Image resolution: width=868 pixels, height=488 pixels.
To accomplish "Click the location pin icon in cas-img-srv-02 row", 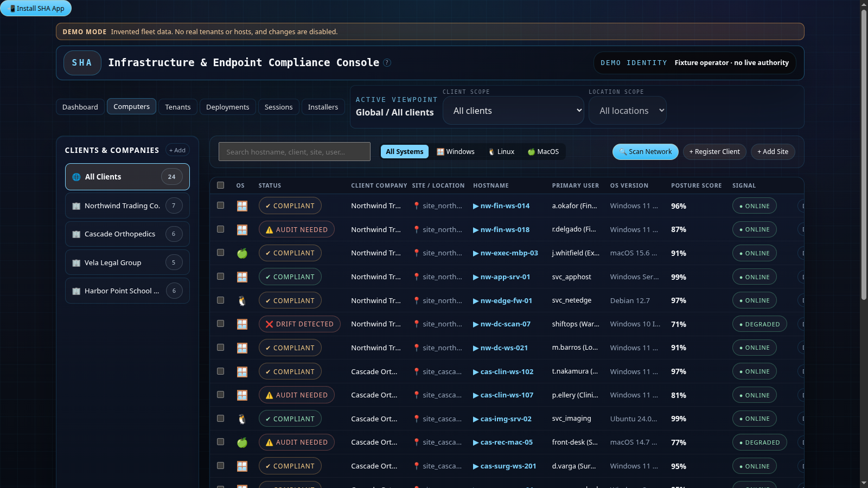I will pyautogui.click(x=417, y=419).
